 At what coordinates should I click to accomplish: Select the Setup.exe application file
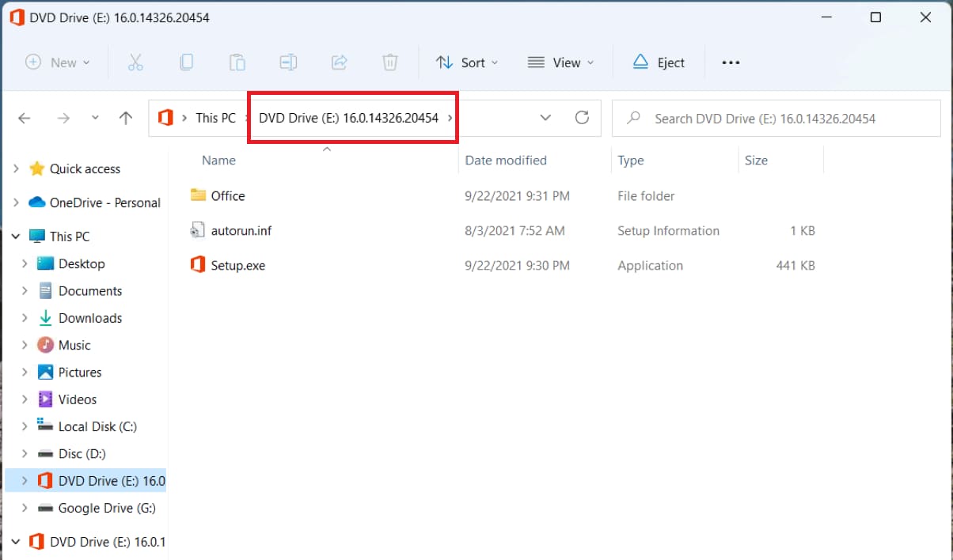237,266
